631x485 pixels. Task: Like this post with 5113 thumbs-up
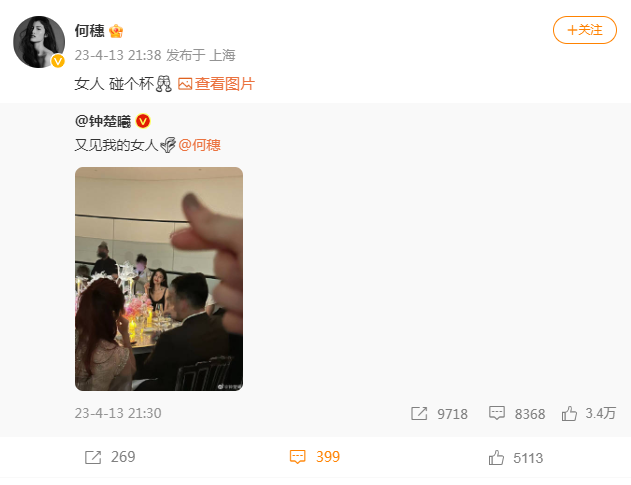pyautogui.click(x=516, y=458)
